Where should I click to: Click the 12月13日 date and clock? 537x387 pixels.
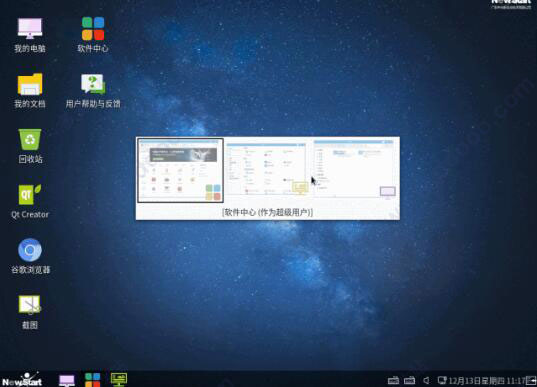coord(486,381)
